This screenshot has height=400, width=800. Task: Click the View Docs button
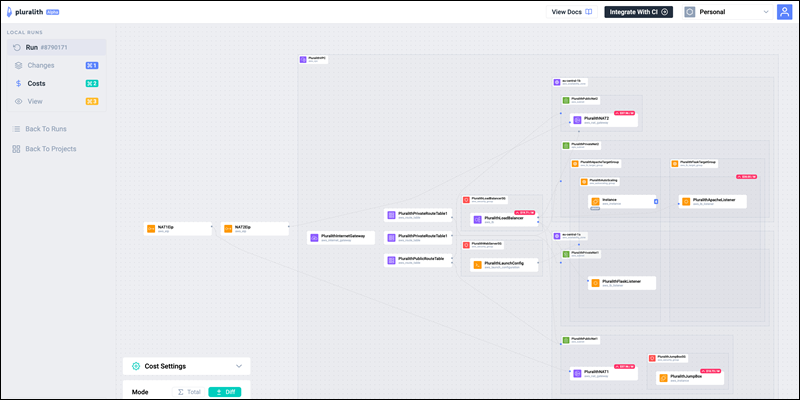(x=571, y=12)
